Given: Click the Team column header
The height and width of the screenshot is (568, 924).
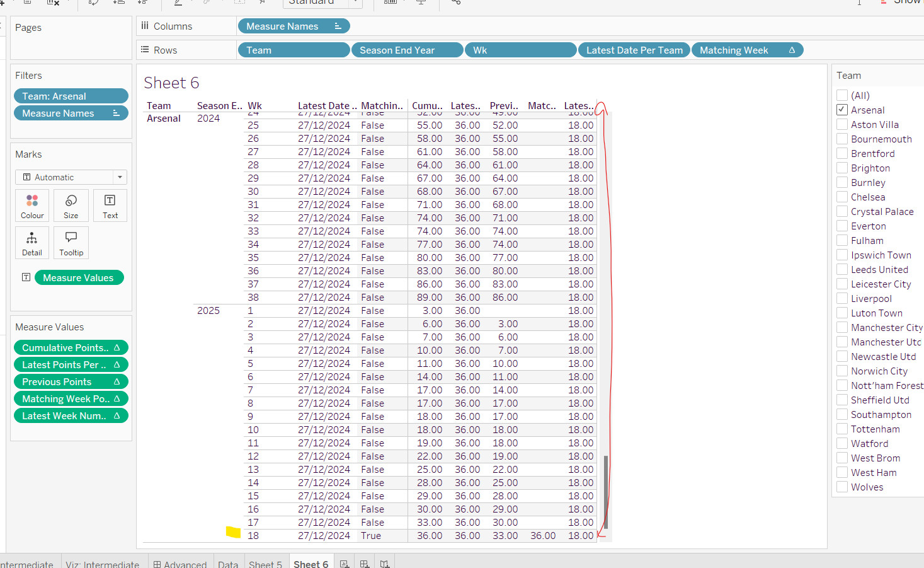Looking at the screenshot, I should click(x=159, y=105).
